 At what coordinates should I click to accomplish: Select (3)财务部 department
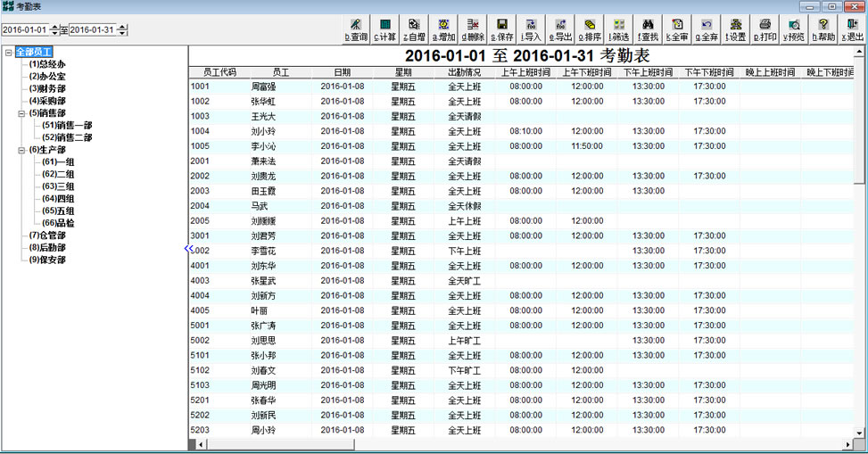47,88
